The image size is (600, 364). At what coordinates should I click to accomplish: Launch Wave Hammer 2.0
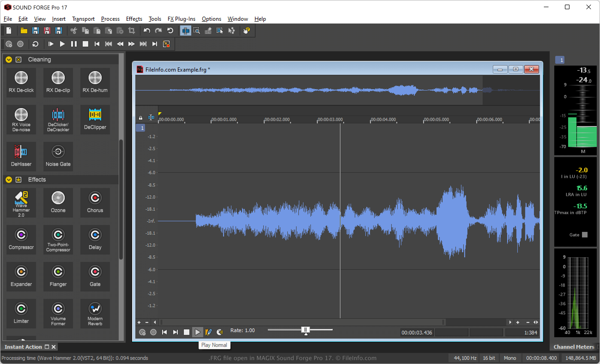(x=21, y=203)
